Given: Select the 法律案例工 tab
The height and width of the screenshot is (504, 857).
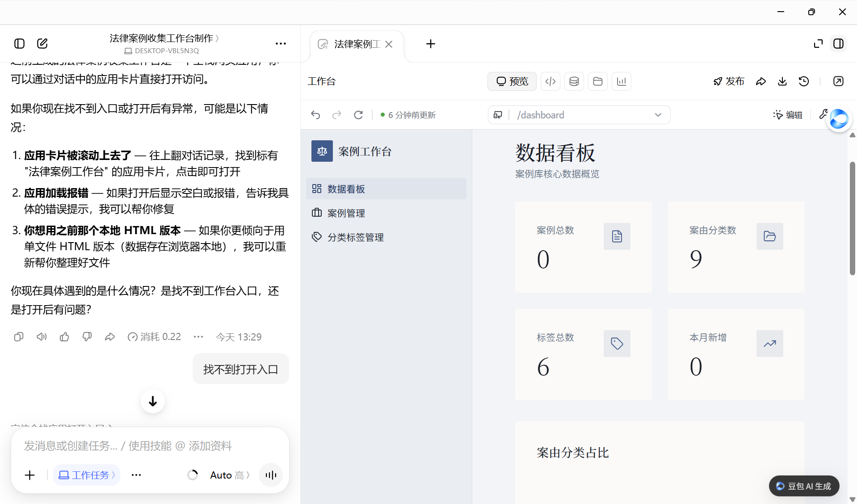Looking at the screenshot, I should click(356, 44).
